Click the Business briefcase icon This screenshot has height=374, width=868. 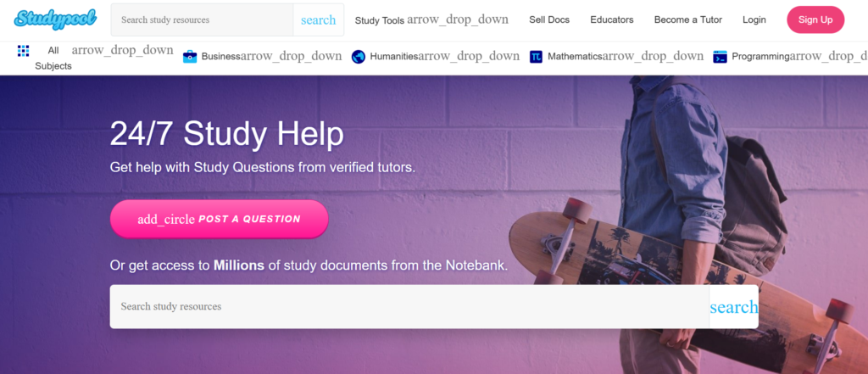point(190,57)
